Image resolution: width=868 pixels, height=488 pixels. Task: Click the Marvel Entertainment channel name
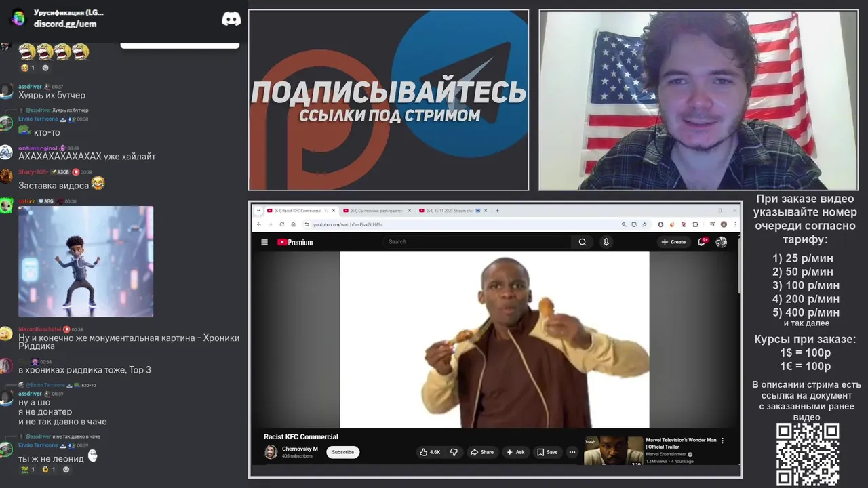point(667,454)
